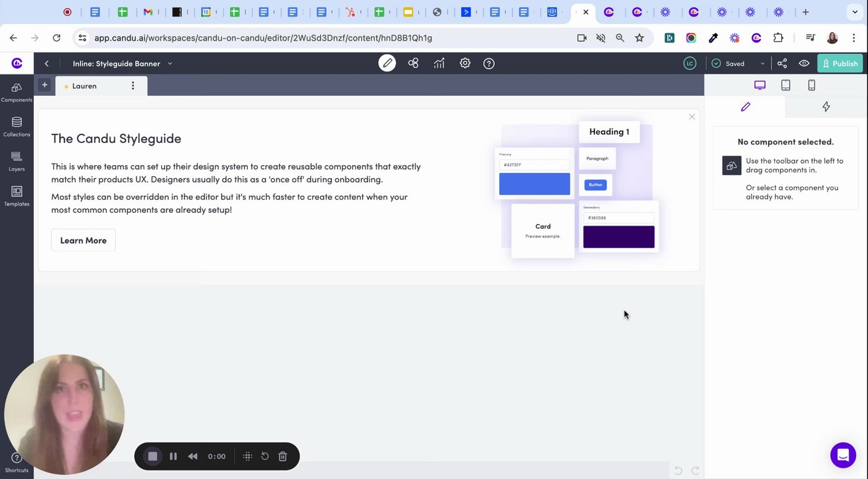868x479 pixels.
Task: Click the styleguide illustration image
Action: click(x=577, y=190)
